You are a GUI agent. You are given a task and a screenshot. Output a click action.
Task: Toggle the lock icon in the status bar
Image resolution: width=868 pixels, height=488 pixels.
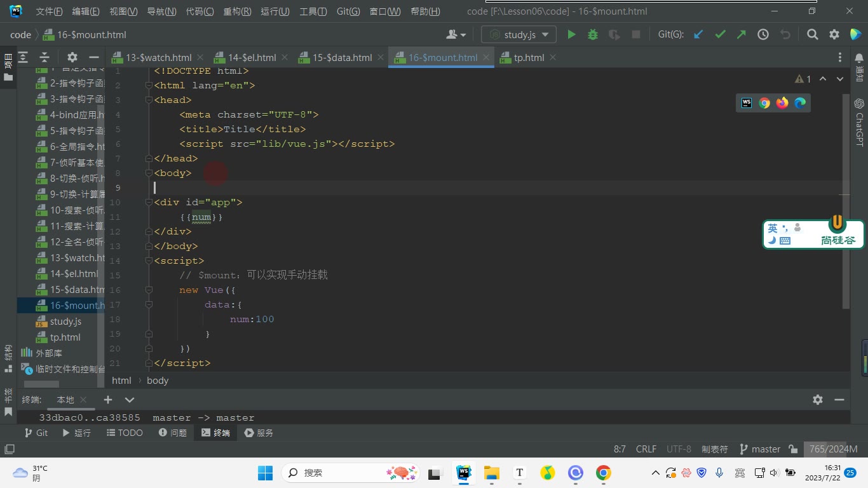point(793,449)
